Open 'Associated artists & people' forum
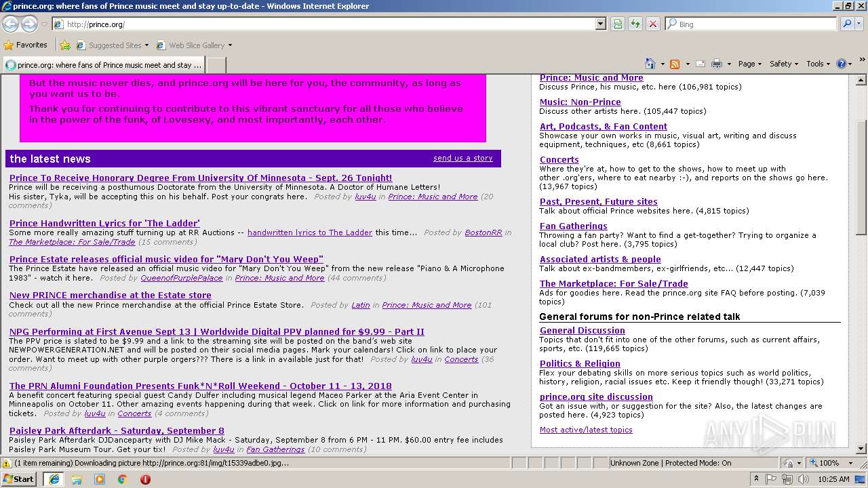 pyautogui.click(x=600, y=260)
